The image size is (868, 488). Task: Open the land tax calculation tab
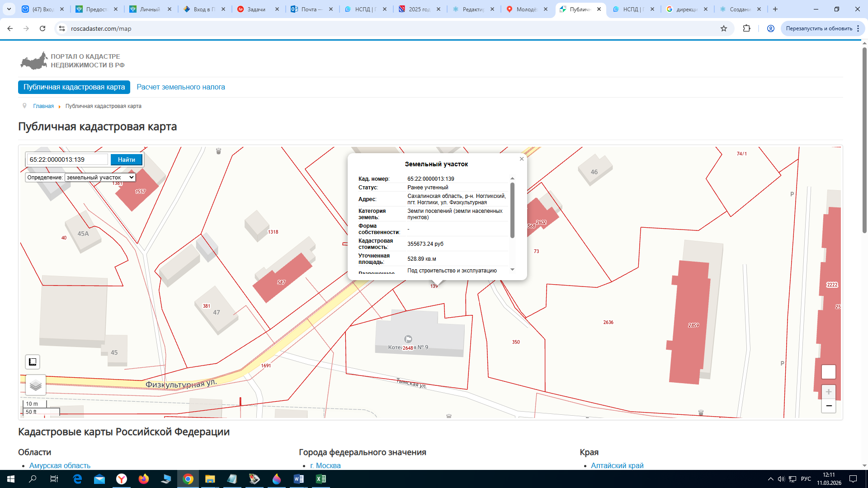[181, 87]
